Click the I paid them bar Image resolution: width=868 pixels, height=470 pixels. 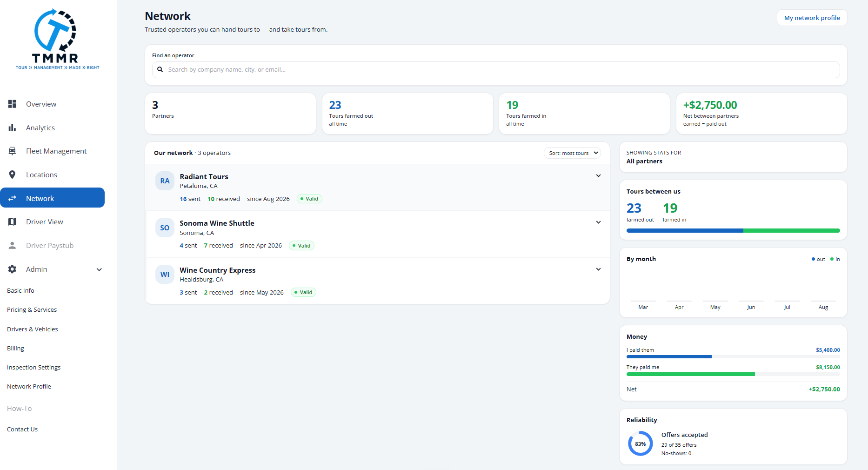tap(733, 357)
